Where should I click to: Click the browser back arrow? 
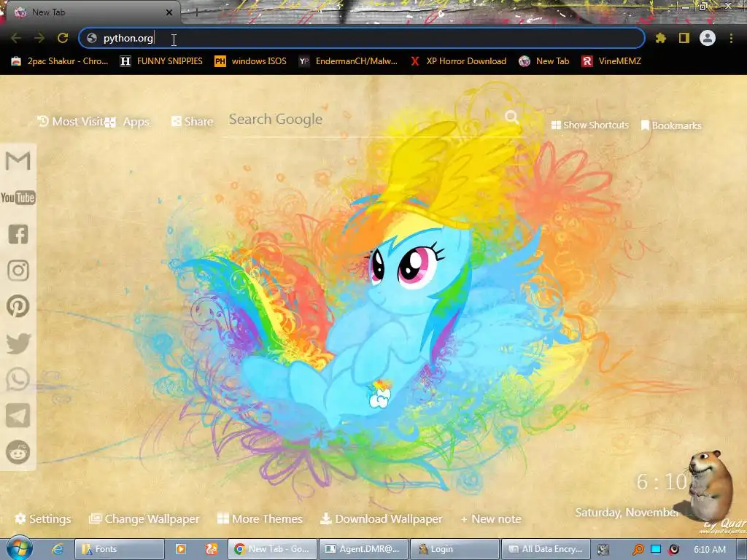(16, 38)
